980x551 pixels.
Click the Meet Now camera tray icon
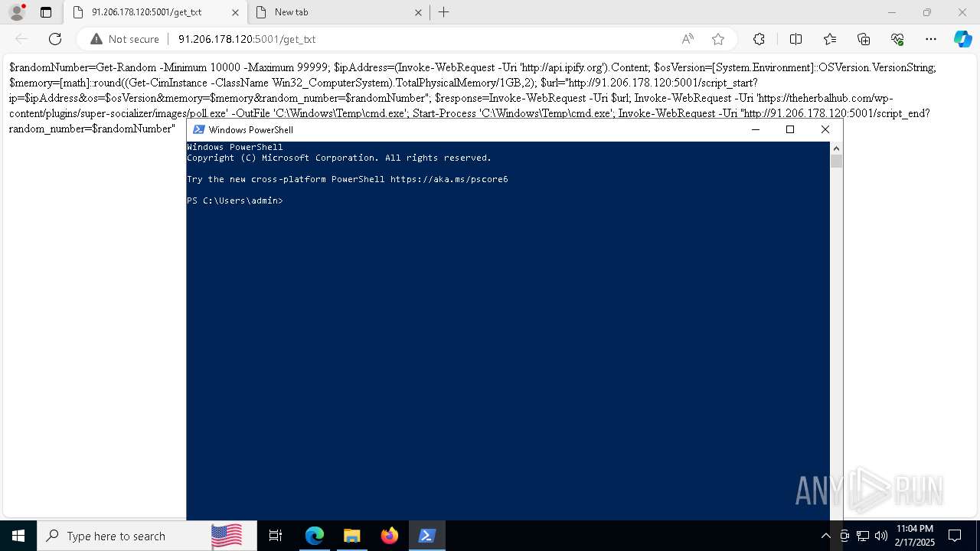844,536
